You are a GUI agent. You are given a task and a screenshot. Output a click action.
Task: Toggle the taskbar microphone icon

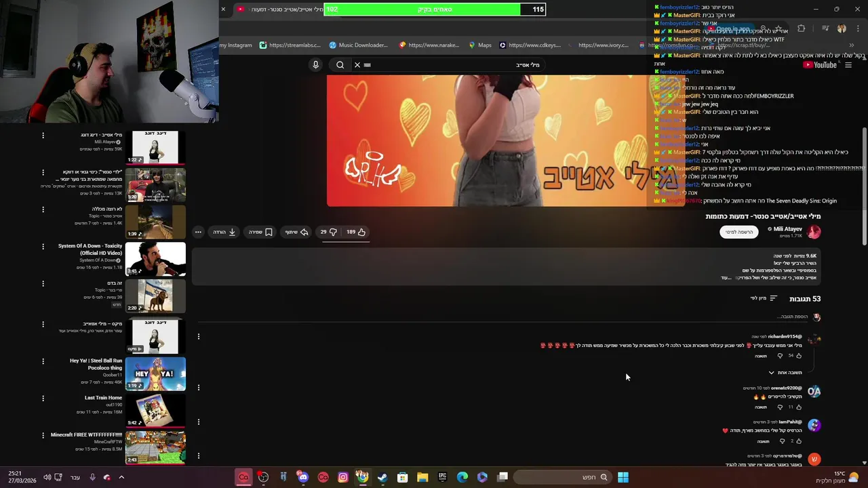[x=92, y=477]
